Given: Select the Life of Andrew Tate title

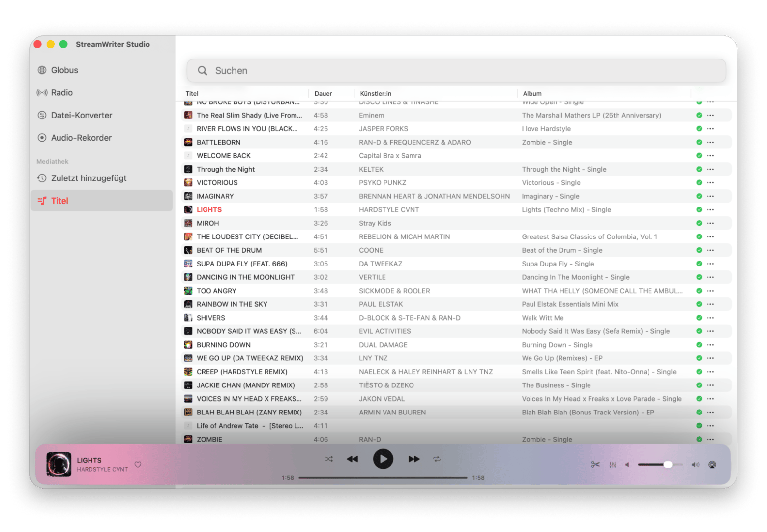Looking at the screenshot, I should point(250,426).
